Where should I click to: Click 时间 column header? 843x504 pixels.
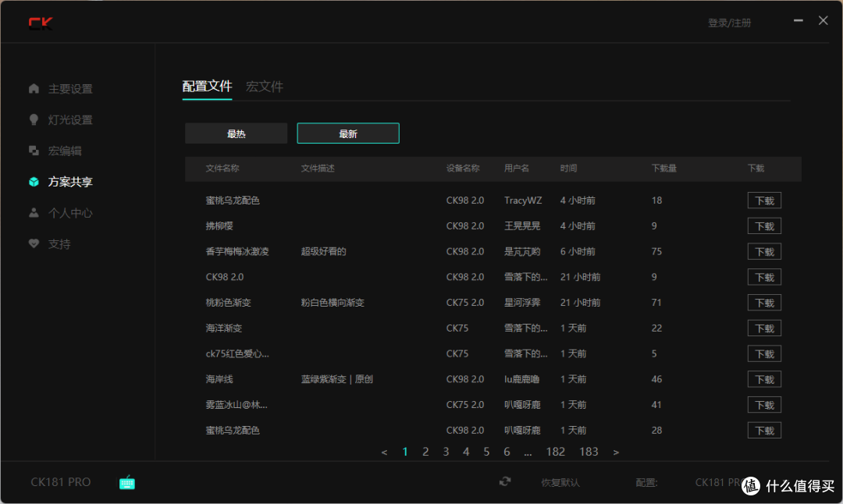568,169
